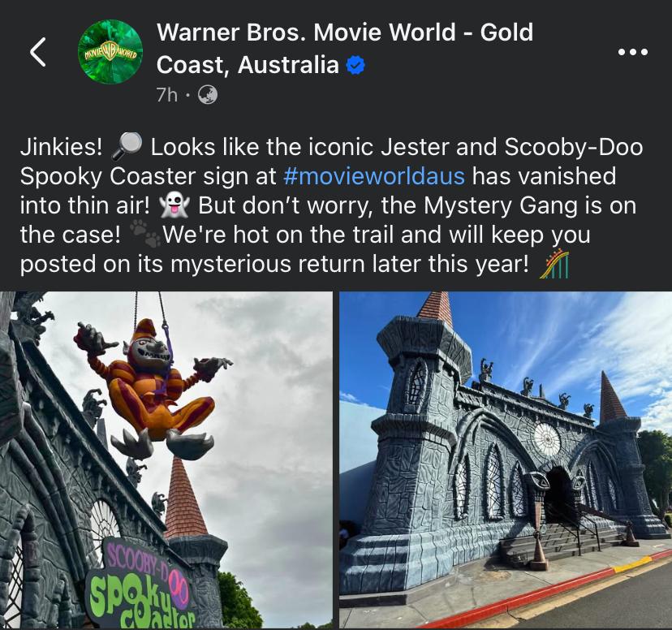Tap the round clock window on castle
The width and height of the screenshot is (672, 630).
coord(546,440)
